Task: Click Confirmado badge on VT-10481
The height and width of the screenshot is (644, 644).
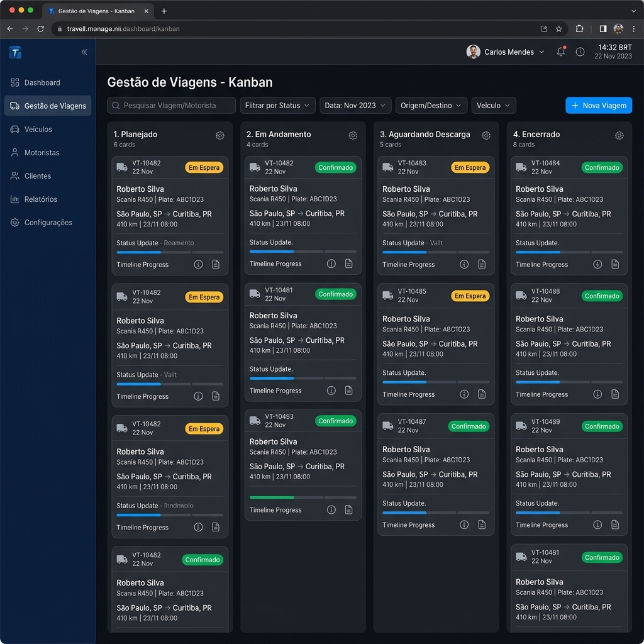Action: point(335,294)
